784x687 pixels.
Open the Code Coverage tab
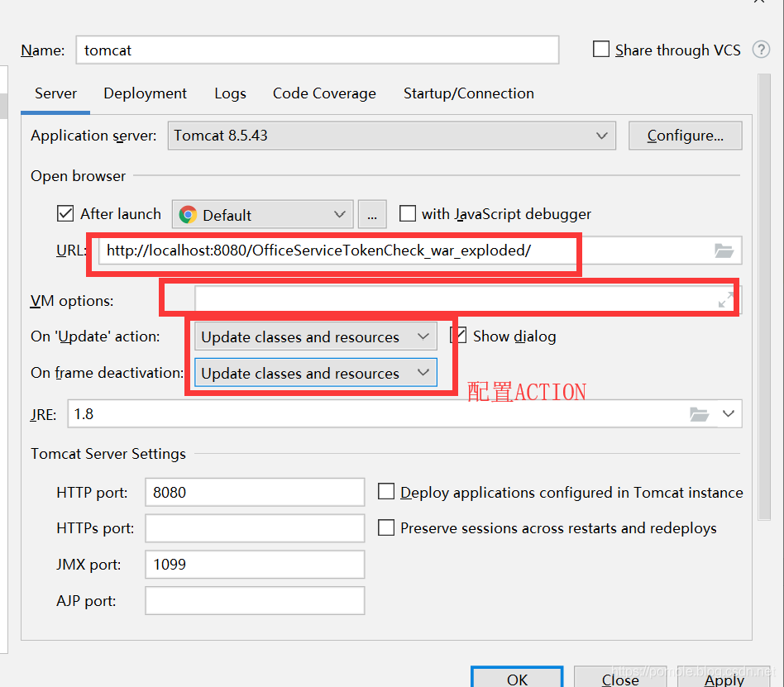pos(324,93)
